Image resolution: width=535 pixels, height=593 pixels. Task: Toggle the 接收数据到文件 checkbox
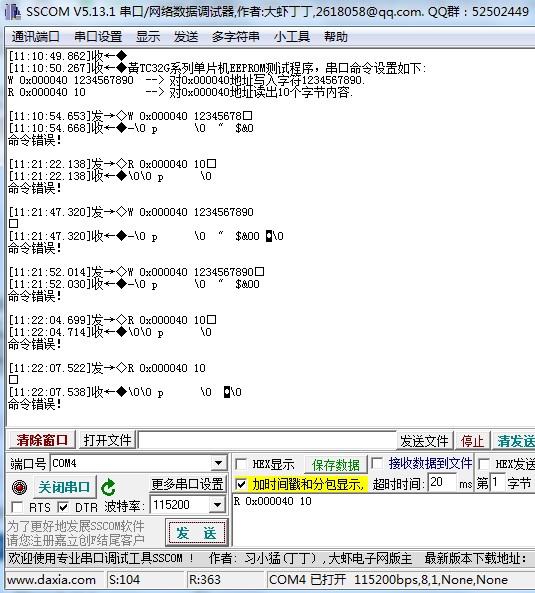click(x=377, y=463)
